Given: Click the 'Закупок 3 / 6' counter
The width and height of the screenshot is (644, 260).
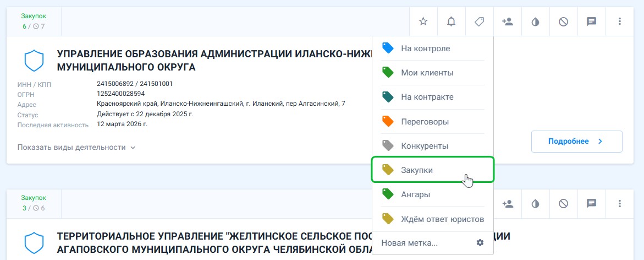Looking at the screenshot, I should [x=34, y=203].
